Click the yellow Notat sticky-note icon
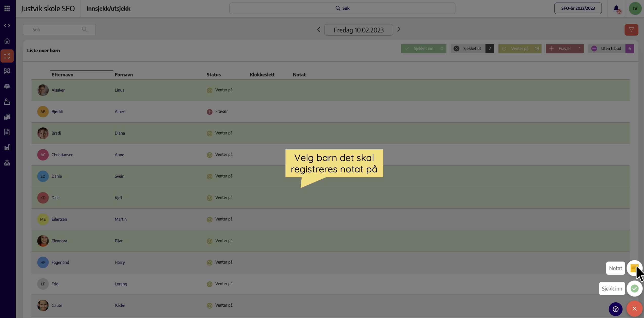 [x=634, y=268]
